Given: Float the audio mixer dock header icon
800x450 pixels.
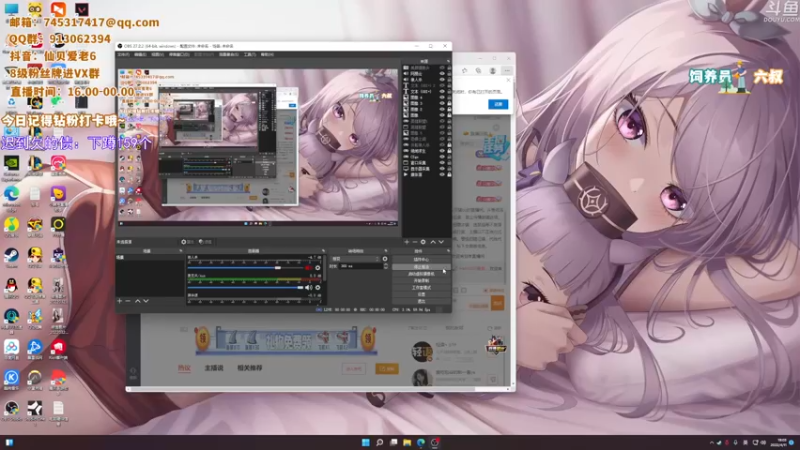Looking at the screenshot, I should 323,251.
